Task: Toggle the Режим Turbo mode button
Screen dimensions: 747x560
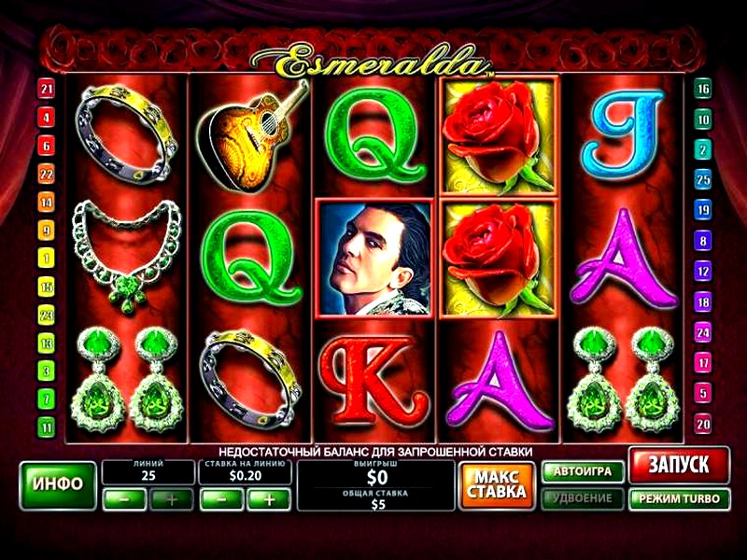Action: click(680, 499)
